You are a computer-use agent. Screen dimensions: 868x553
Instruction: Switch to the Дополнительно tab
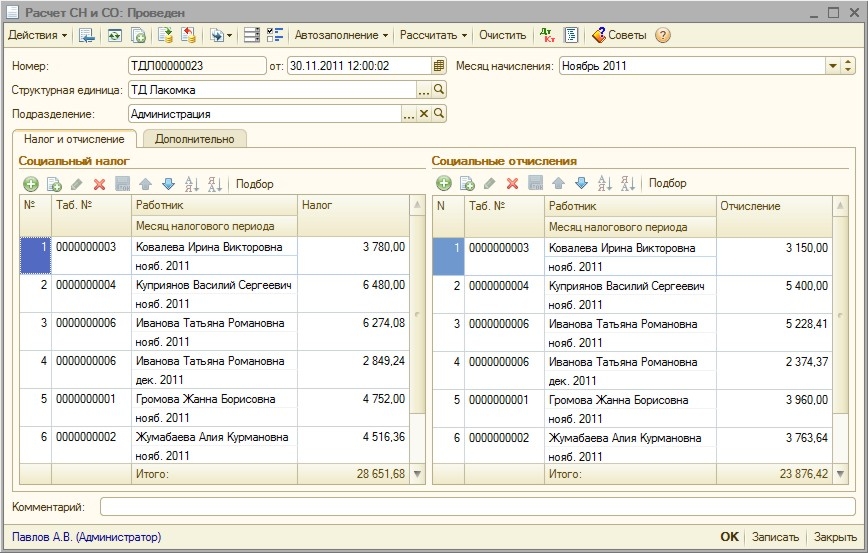click(194, 139)
